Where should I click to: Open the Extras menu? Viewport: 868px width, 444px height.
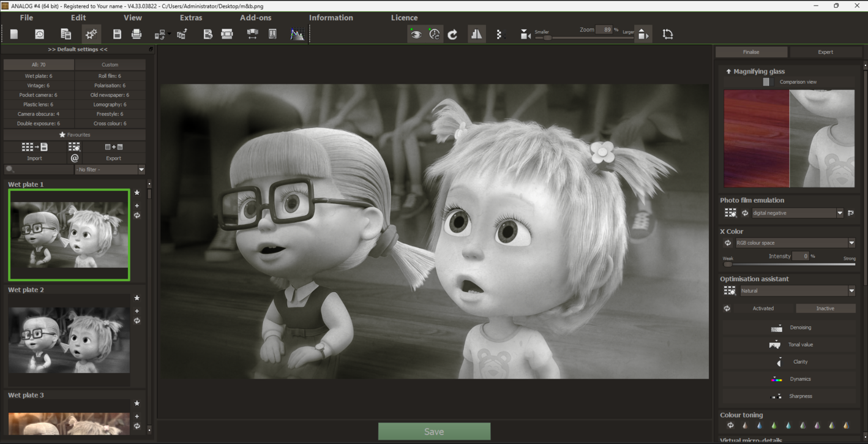(x=191, y=18)
